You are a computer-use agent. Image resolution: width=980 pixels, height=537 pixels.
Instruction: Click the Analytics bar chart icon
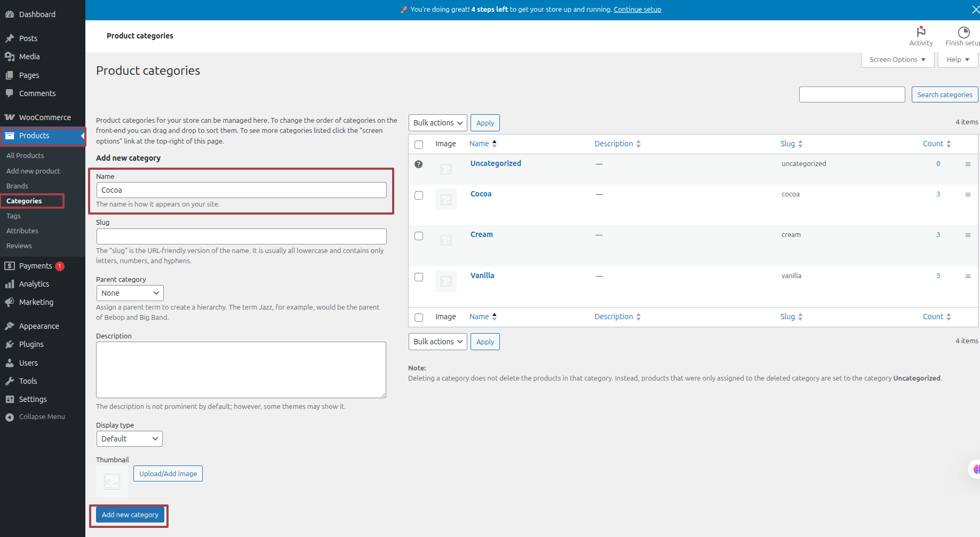click(x=10, y=285)
